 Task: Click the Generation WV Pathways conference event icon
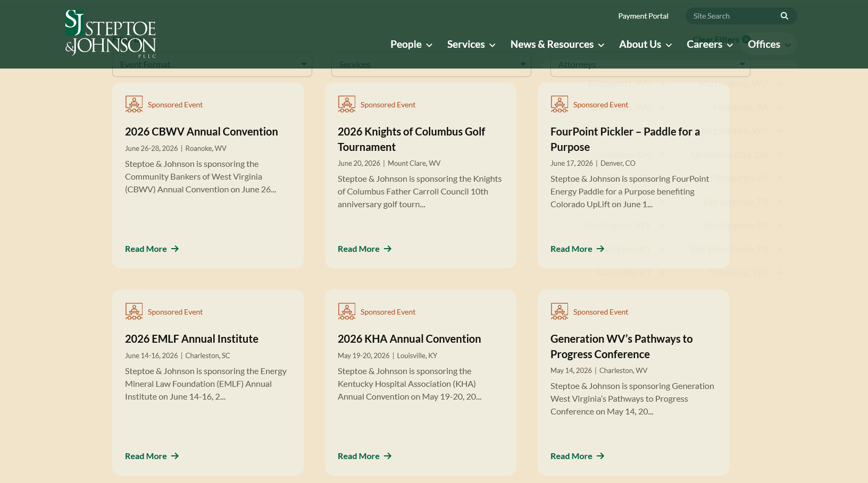click(x=559, y=311)
